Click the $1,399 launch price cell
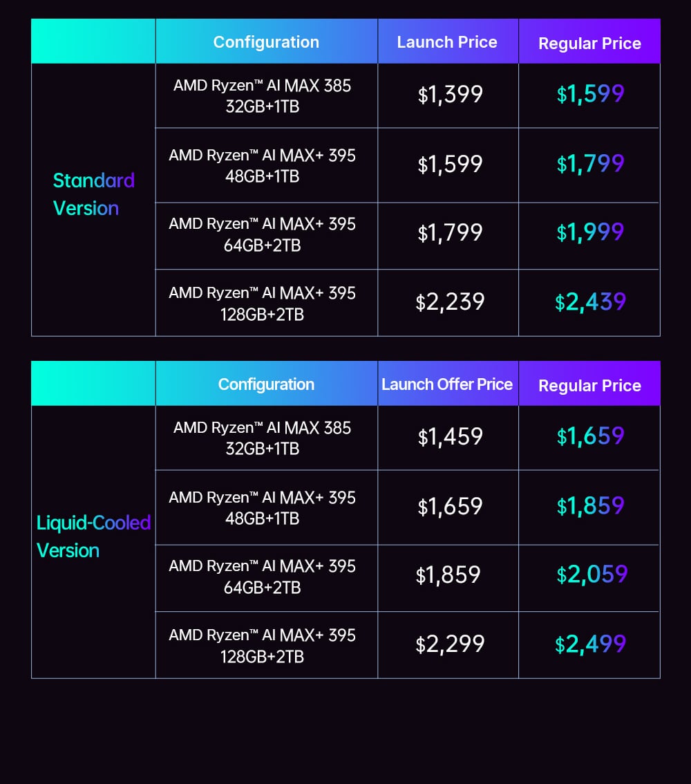This screenshot has width=691, height=784. (450, 94)
